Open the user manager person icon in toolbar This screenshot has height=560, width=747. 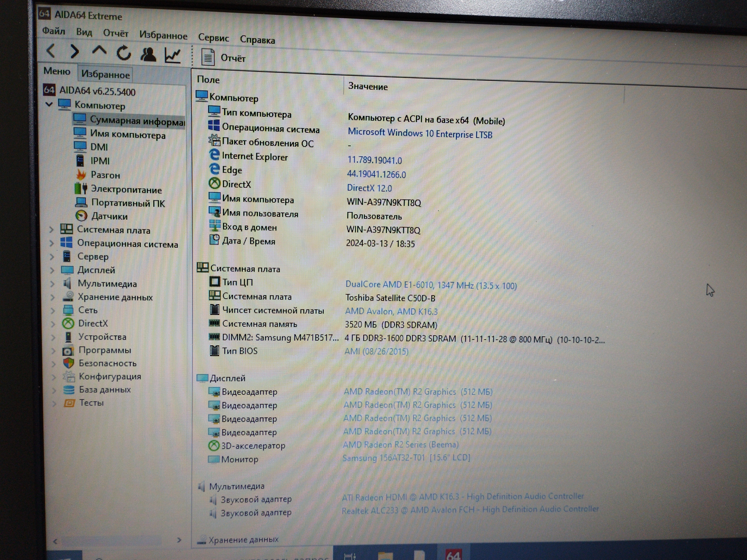click(148, 54)
